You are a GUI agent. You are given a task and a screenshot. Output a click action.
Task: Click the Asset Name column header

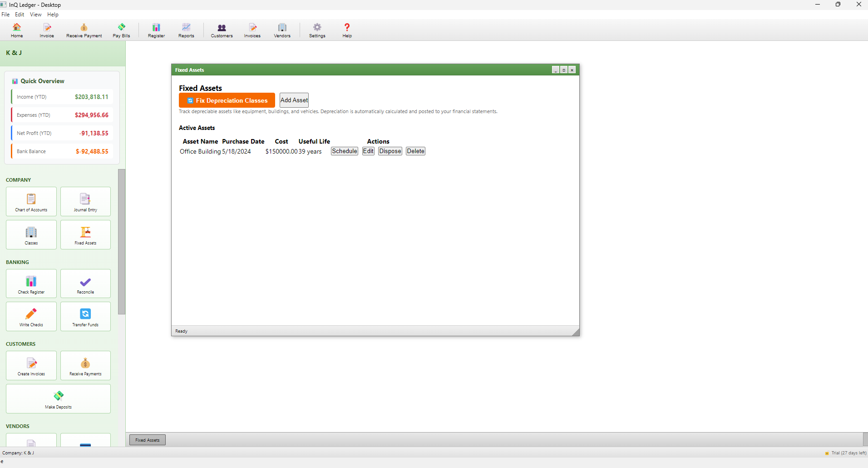coord(200,141)
